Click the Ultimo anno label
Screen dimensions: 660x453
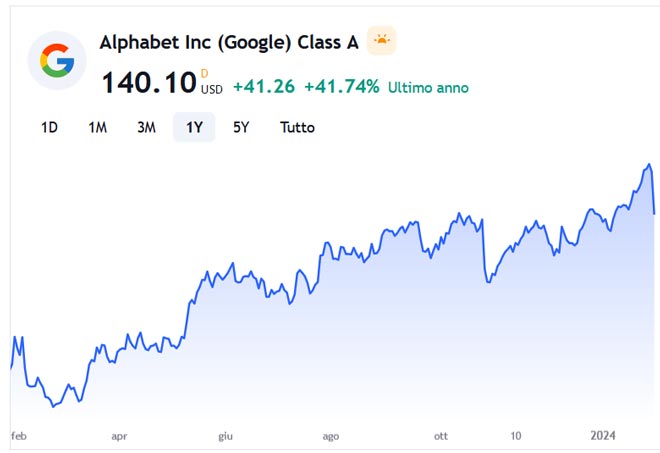[x=428, y=88]
